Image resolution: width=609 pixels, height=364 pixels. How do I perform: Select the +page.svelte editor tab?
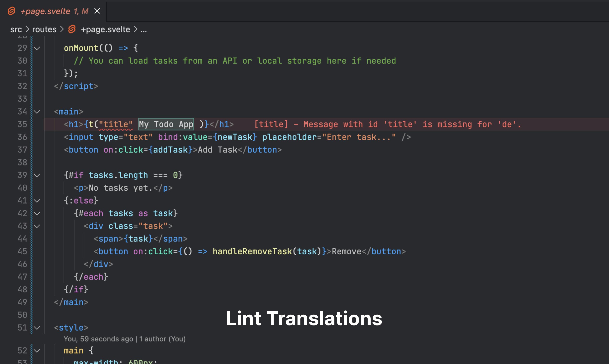pyautogui.click(x=53, y=11)
